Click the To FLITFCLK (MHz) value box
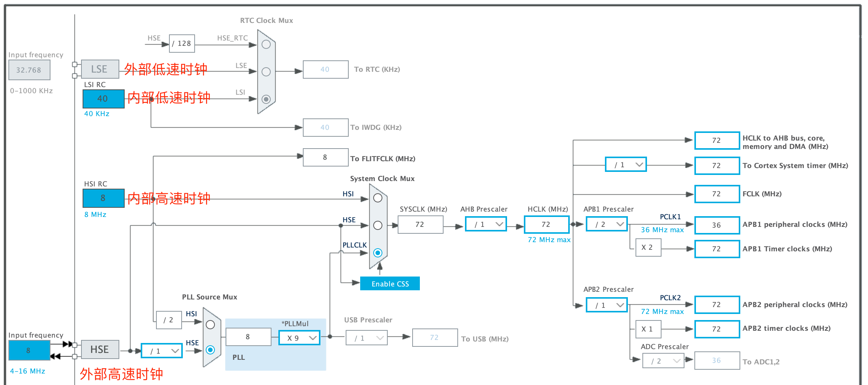The image size is (868, 385). click(326, 157)
